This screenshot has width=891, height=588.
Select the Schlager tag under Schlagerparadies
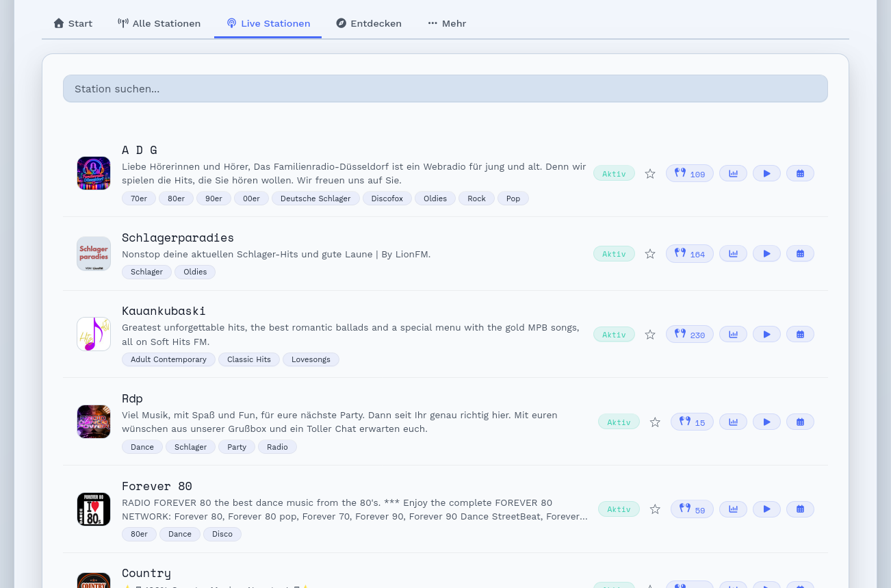click(x=146, y=272)
